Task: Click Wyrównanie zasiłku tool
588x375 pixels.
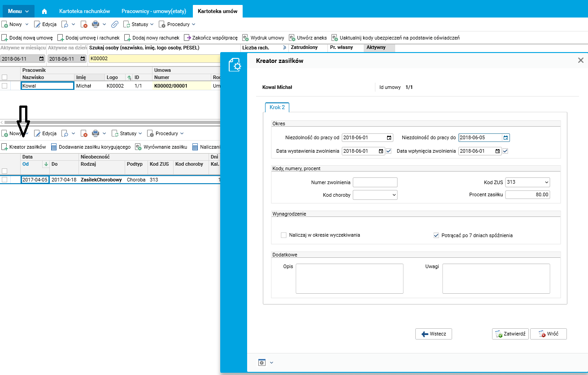Action: (161, 147)
